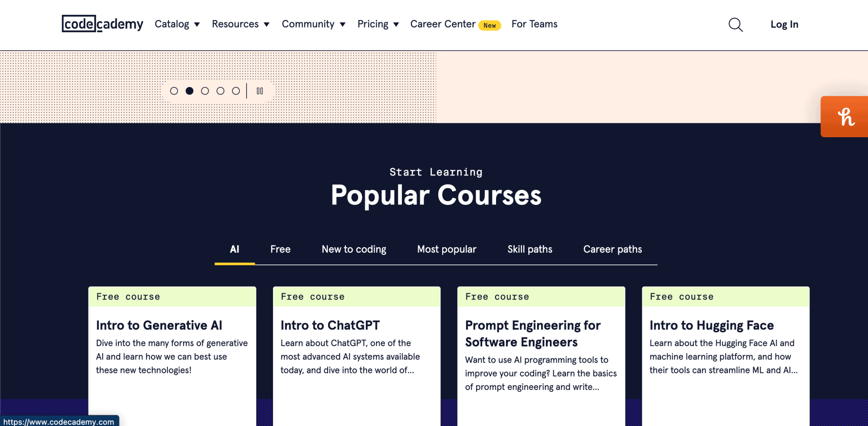Switch to the Skill paths tab
Screen dimensions: 868x426
click(x=530, y=249)
